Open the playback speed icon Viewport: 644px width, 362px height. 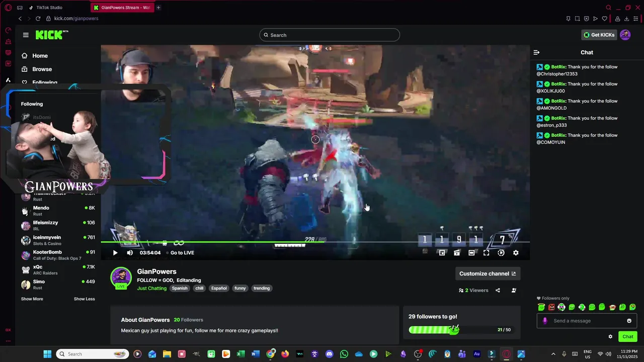[501, 253]
